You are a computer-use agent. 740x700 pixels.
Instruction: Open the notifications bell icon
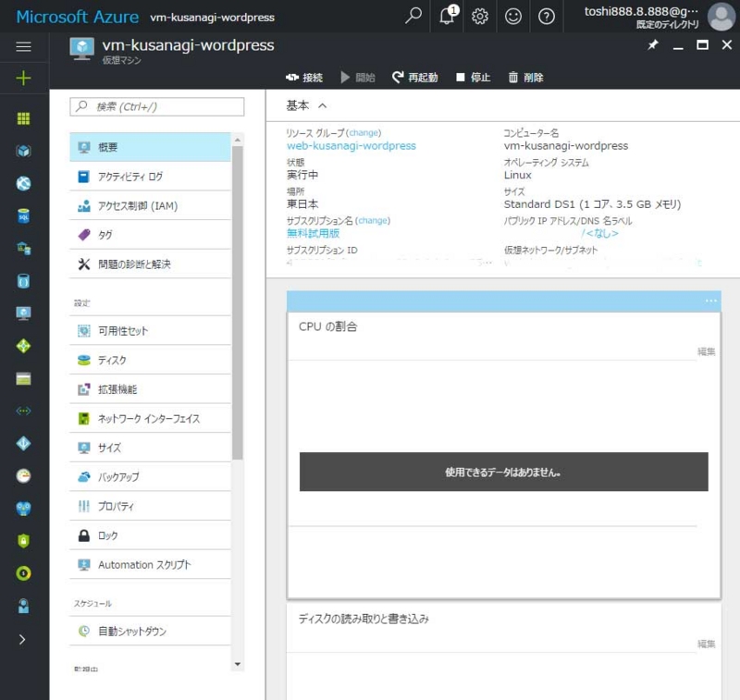pyautogui.click(x=447, y=16)
